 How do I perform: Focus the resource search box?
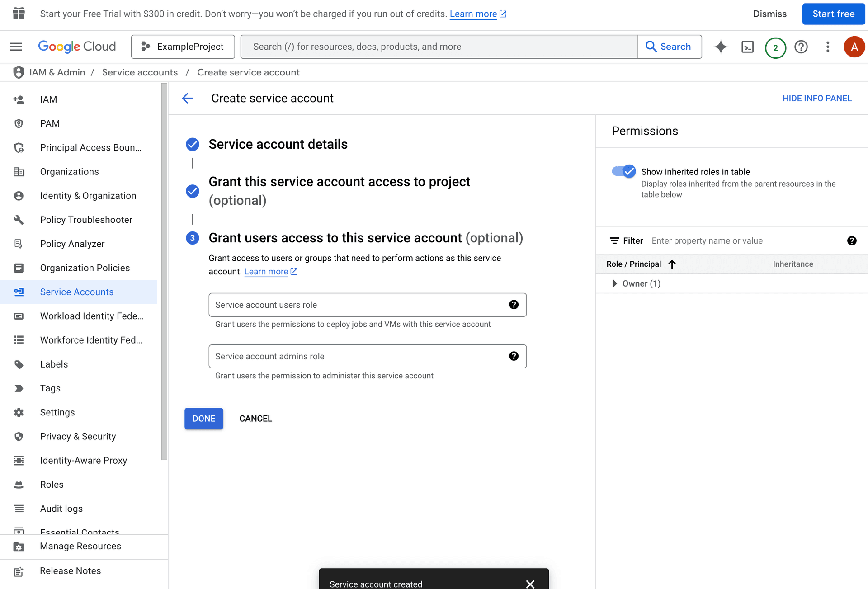point(439,47)
